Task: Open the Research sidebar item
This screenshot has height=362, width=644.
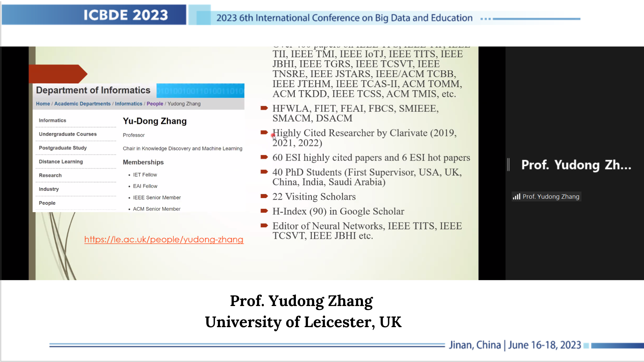Action: 50,175
